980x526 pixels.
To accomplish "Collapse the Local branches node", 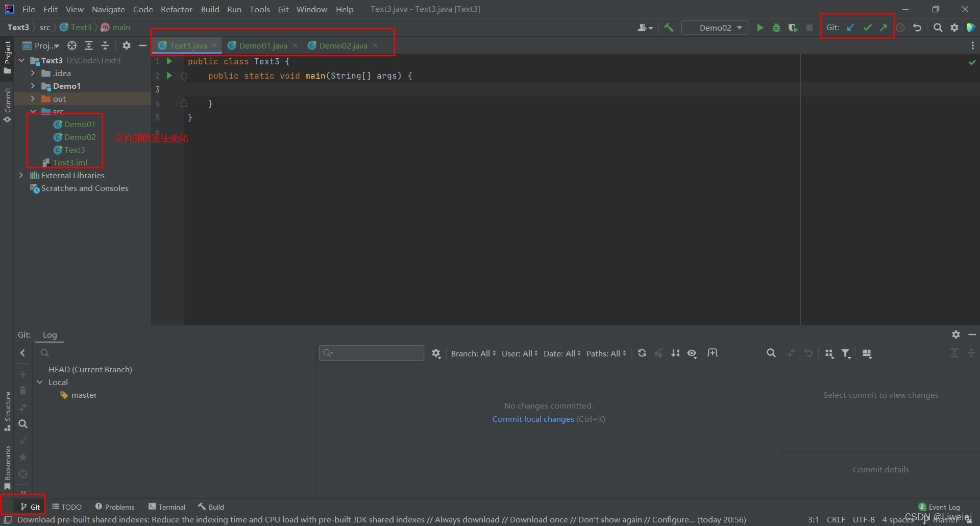I will (x=40, y=382).
